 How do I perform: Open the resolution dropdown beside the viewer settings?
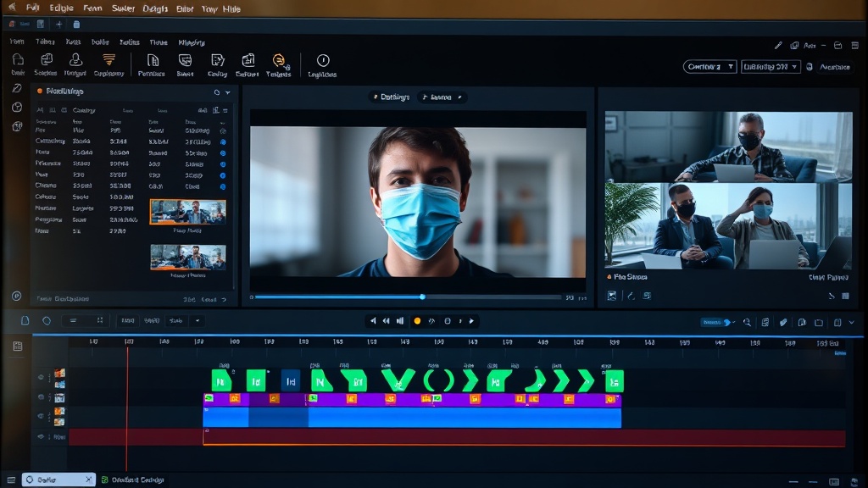click(770, 68)
